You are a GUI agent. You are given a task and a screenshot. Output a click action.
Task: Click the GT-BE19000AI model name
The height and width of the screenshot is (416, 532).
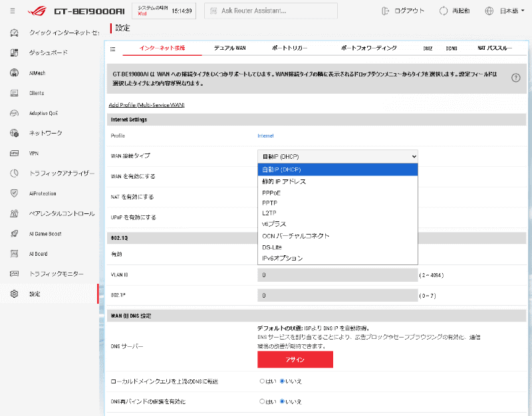[90, 11]
